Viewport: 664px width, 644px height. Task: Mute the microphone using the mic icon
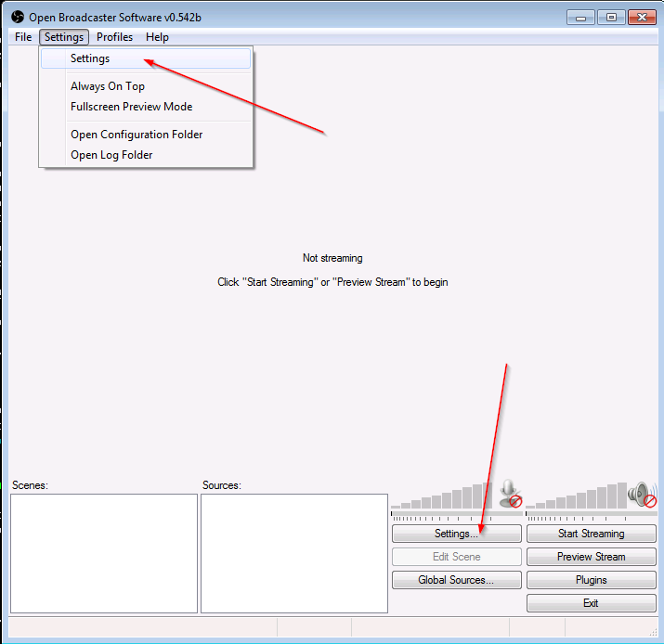(510, 495)
